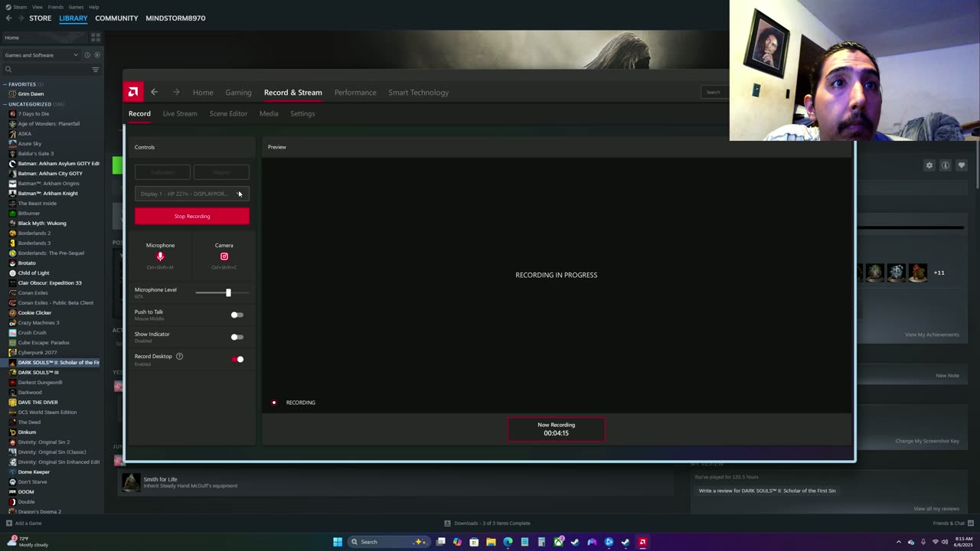Open the Windows Start menu
The height and width of the screenshot is (551, 980).
[x=338, y=542]
